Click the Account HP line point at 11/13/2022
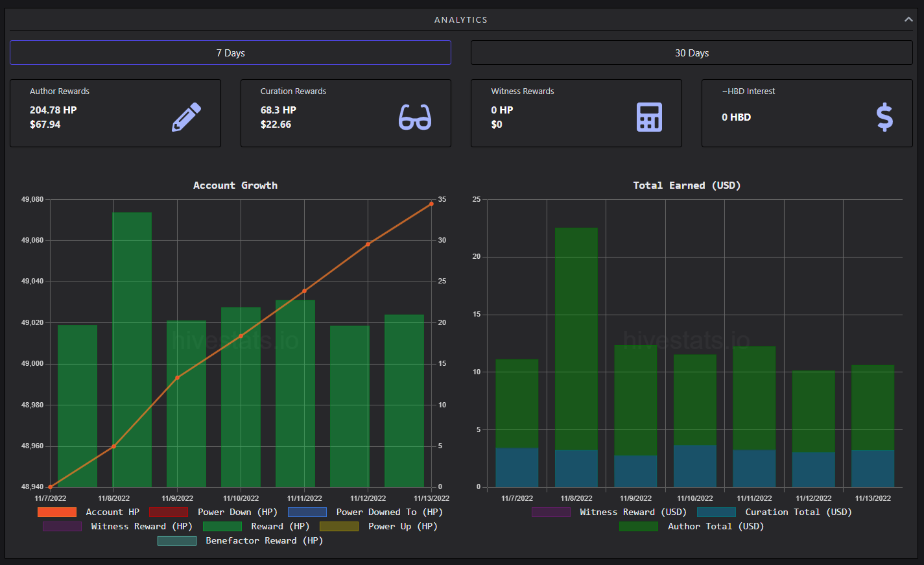 431,204
